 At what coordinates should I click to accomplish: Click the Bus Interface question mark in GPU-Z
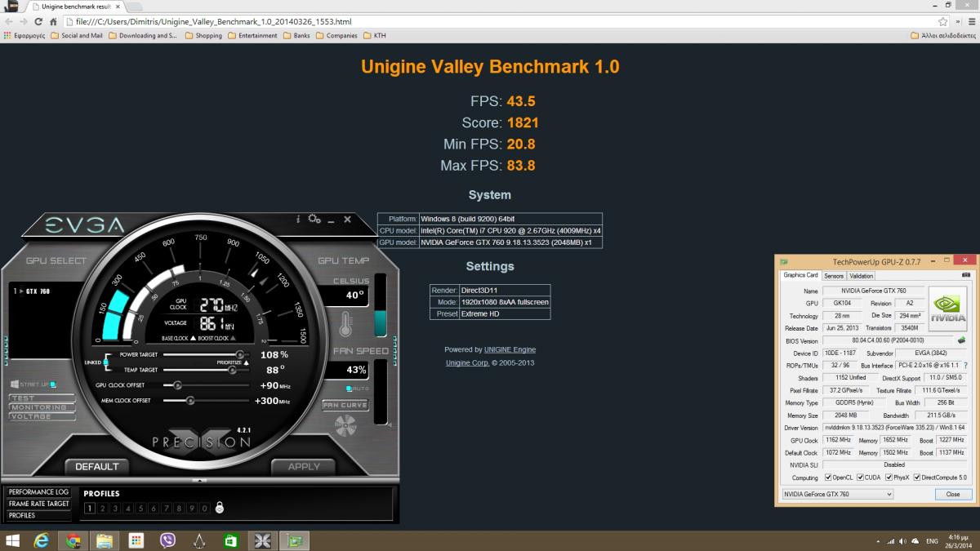pyautogui.click(x=964, y=366)
